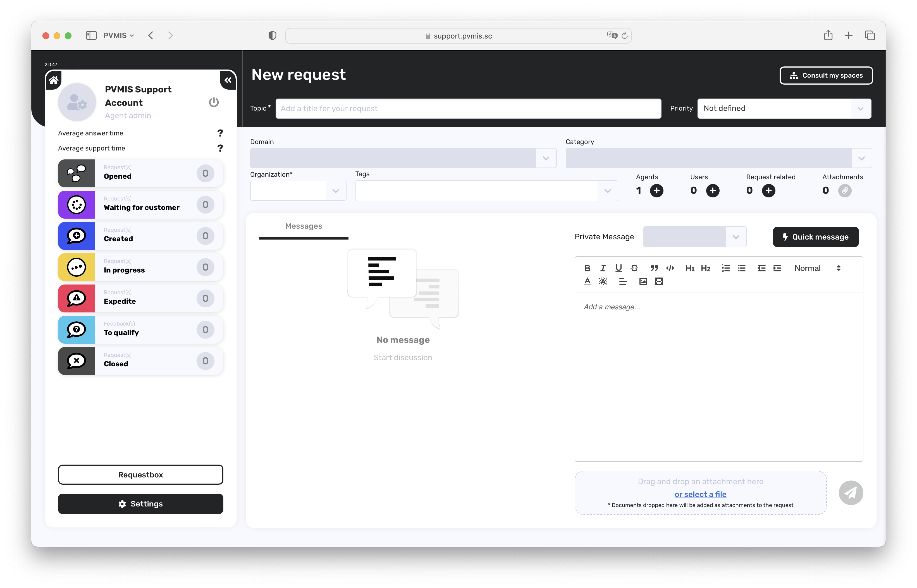Insert blockquote in editor toolbar

[x=654, y=268]
